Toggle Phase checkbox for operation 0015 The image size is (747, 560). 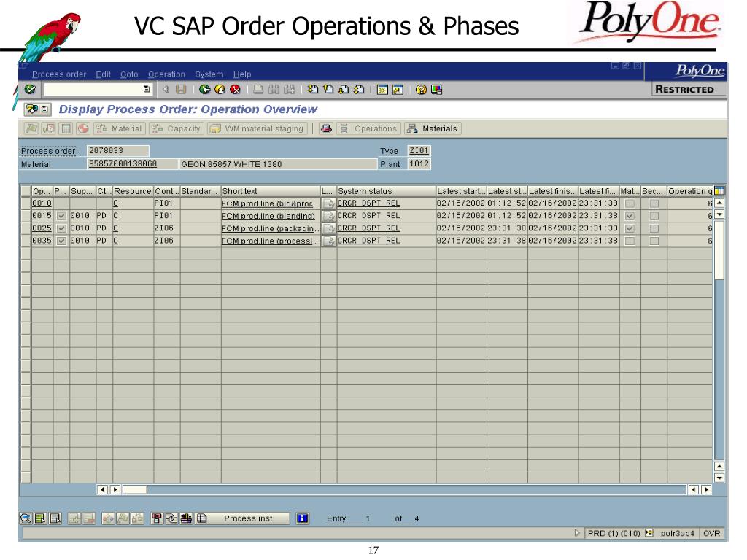pyautogui.click(x=61, y=216)
